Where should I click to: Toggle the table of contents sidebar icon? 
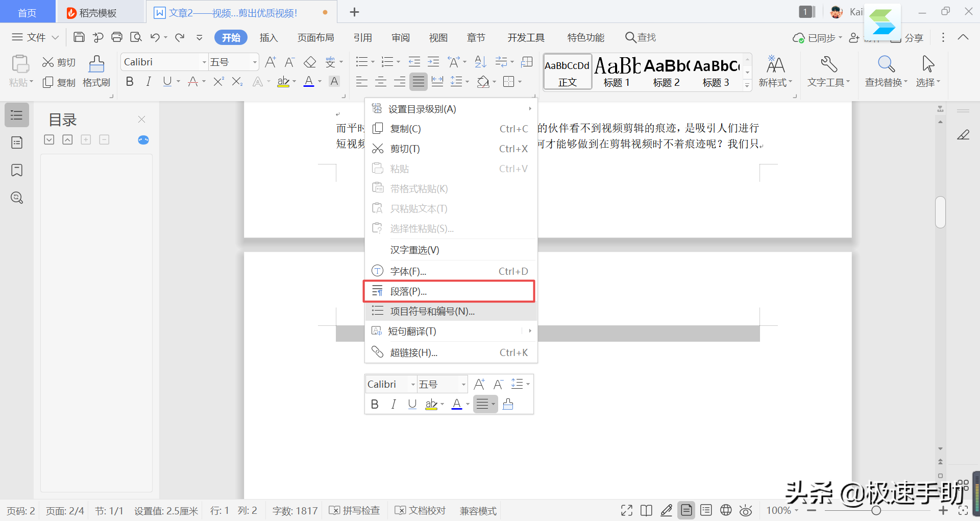click(17, 115)
